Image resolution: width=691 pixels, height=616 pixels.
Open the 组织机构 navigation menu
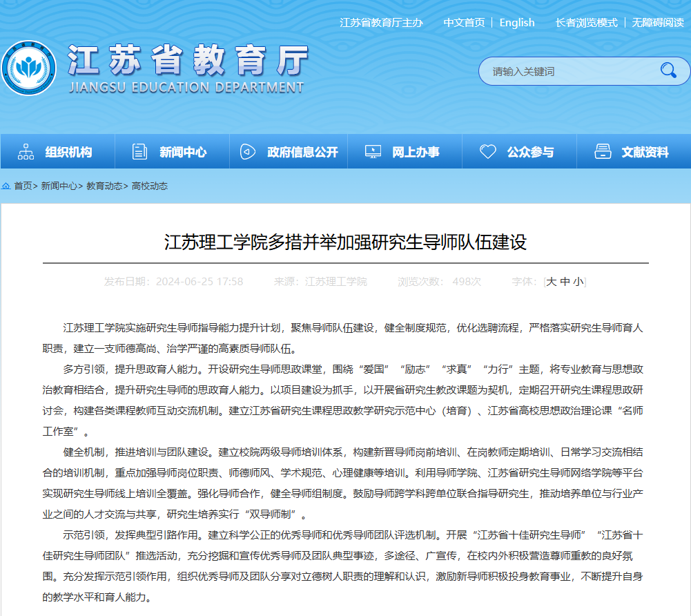click(x=58, y=152)
